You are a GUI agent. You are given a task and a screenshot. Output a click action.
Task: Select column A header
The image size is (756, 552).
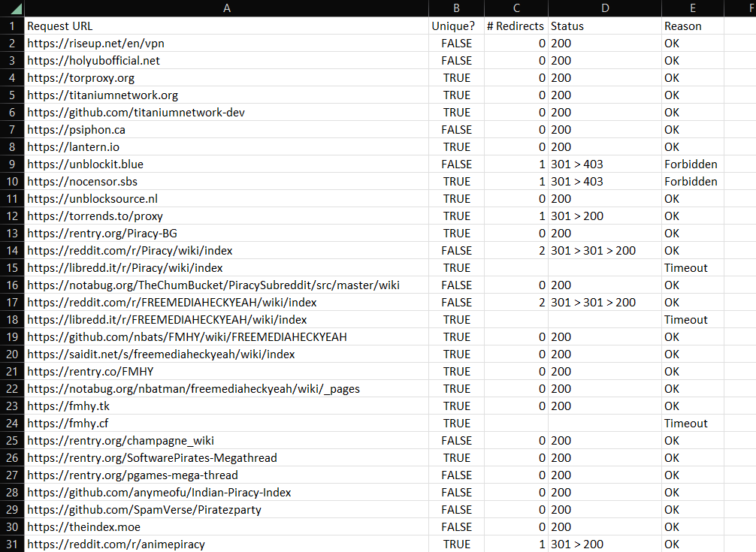[227, 8]
